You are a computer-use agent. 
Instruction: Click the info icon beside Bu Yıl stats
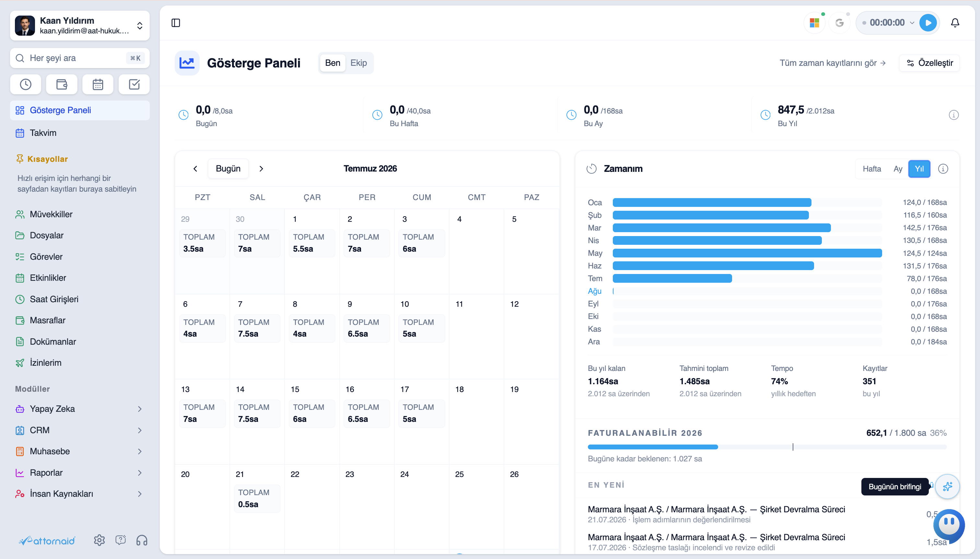(x=953, y=115)
